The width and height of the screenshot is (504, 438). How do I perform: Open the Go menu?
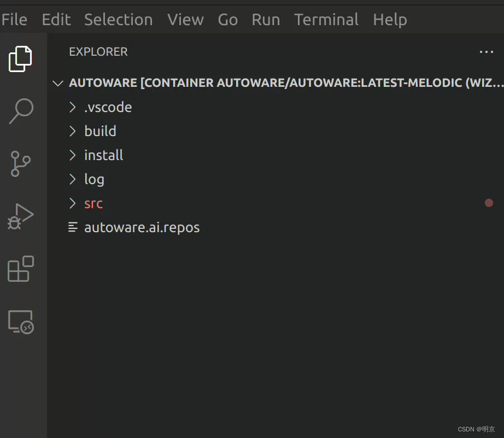click(228, 20)
